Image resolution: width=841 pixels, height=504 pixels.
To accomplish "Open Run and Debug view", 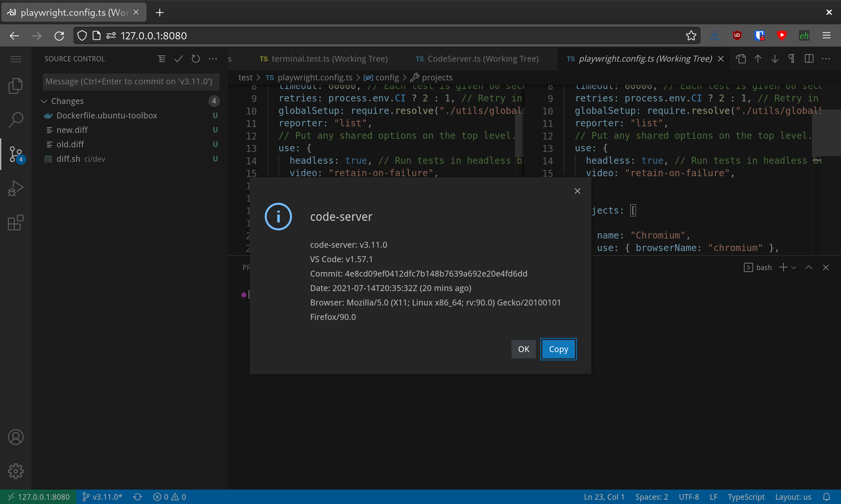I will coord(16,188).
